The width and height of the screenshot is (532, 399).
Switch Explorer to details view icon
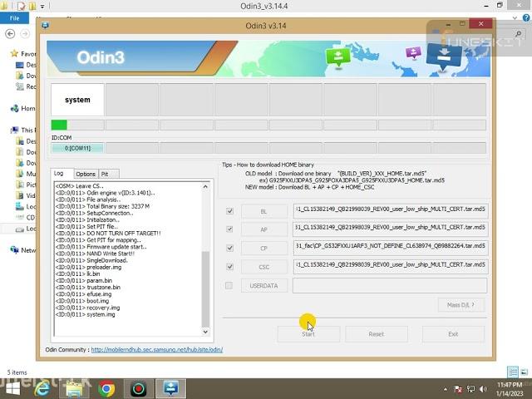(x=513, y=372)
